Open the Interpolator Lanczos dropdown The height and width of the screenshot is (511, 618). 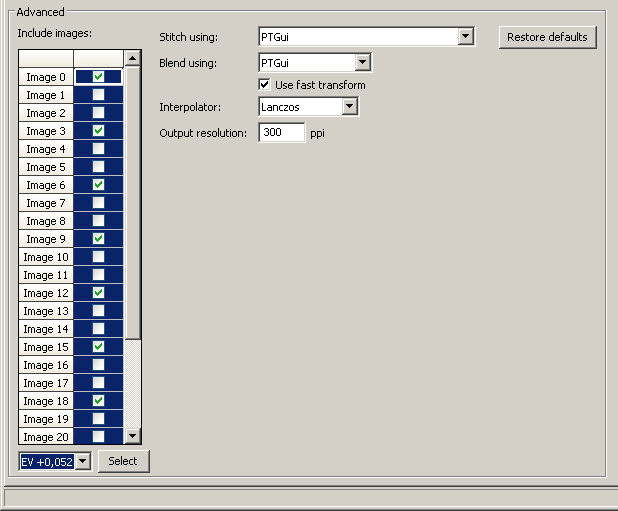(350, 106)
